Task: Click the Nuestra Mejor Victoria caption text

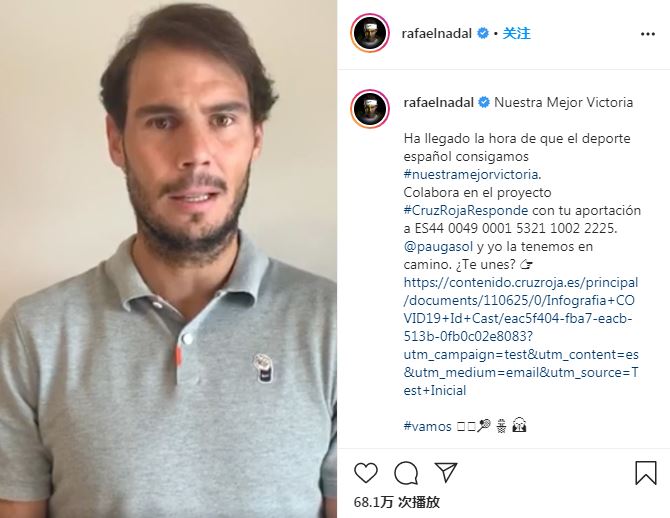Action: coord(564,103)
